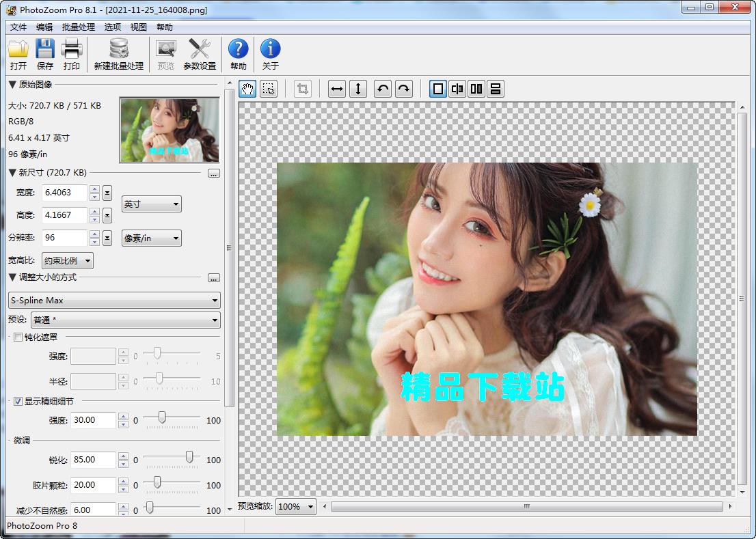Image resolution: width=756 pixels, height=539 pixels.
Task: Click the 打开 (Open) folder icon
Action: click(18, 49)
